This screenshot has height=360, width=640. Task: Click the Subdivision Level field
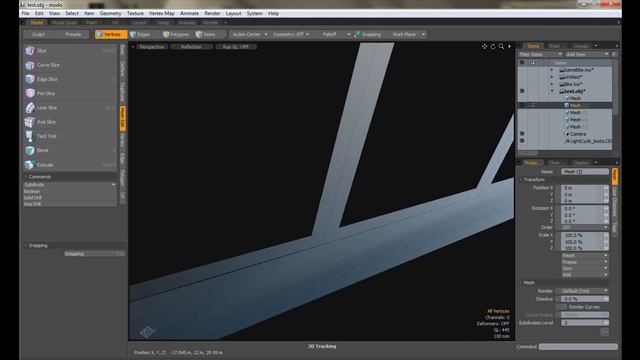(584, 323)
